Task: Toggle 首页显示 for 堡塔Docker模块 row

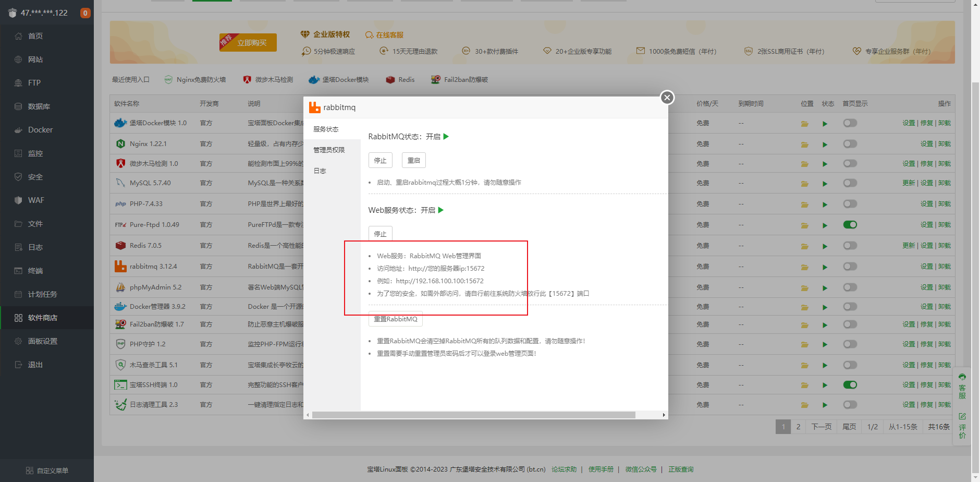Action: tap(850, 123)
